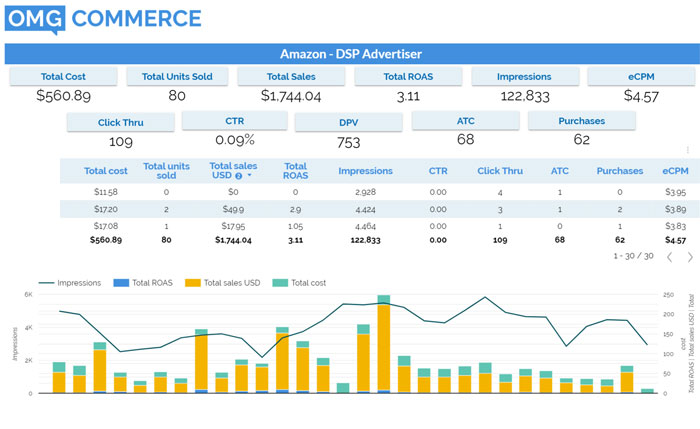700x429 pixels.
Task: Sort table by Click Thru column header
Action: [x=500, y=171]
